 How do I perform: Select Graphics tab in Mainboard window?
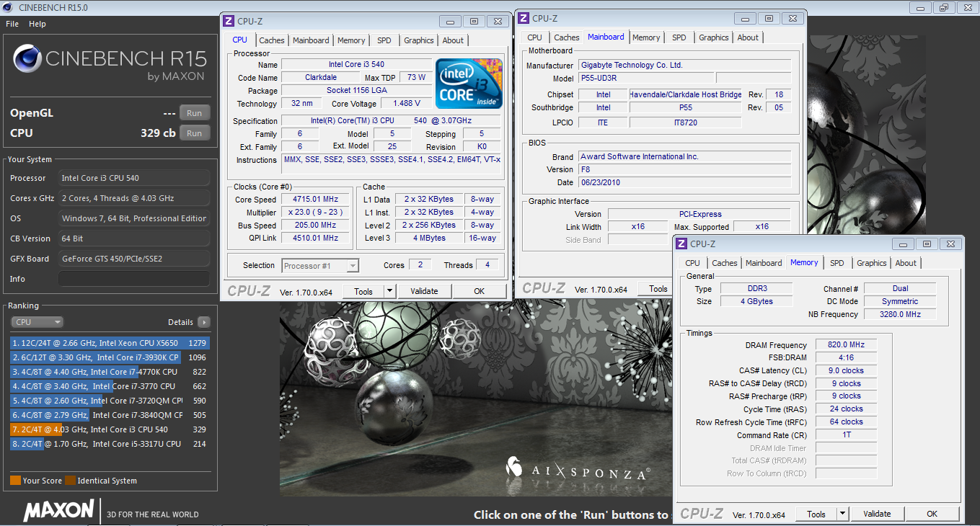pyautogui.click(x=714, y=37)
